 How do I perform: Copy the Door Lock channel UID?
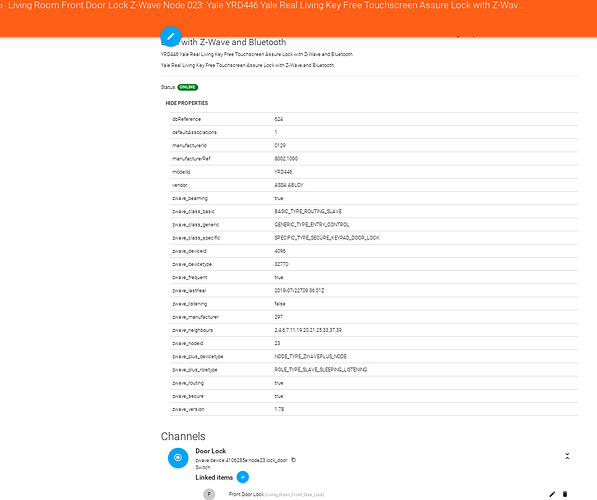click(x=294, y=460)
